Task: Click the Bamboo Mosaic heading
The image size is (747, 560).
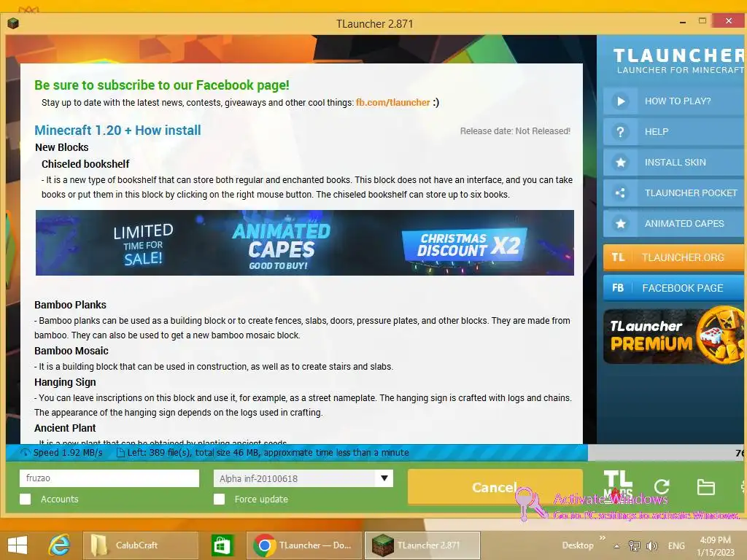Action: click(x=71, y=351)
